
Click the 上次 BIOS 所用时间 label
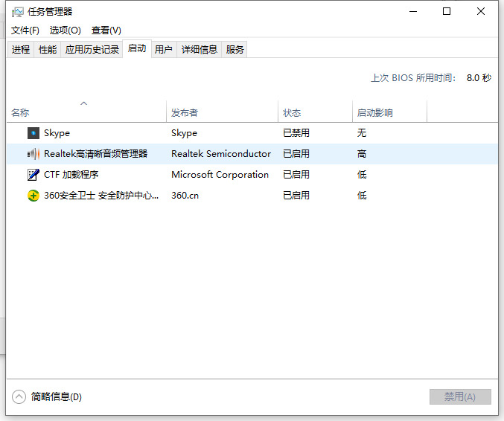coord(413,78)
